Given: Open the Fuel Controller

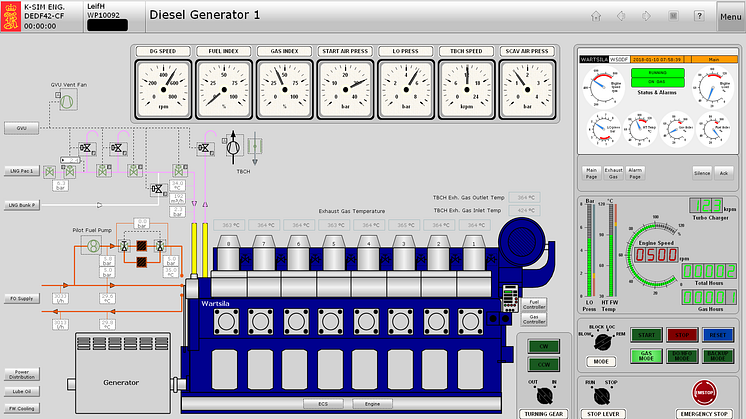Looking at the screenshot, I should click(x=534, y=304).
